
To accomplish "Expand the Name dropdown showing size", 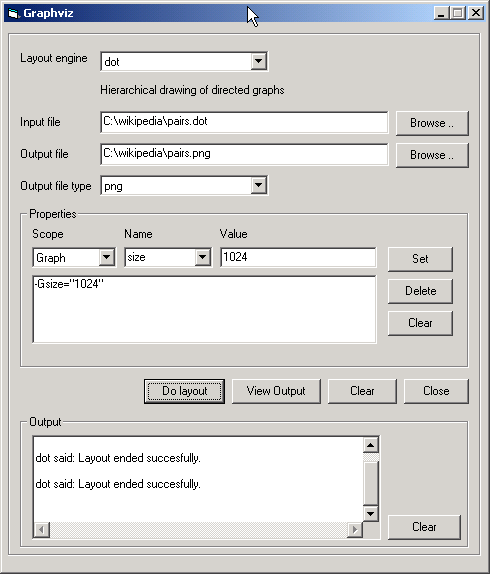I will click(202, 257).
